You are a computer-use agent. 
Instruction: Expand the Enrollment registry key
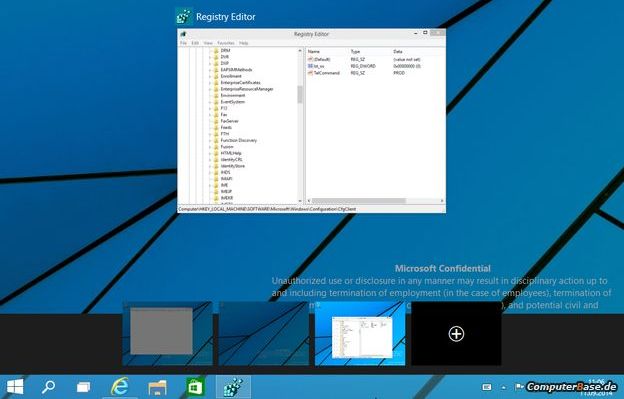click(x=210, y=76)
